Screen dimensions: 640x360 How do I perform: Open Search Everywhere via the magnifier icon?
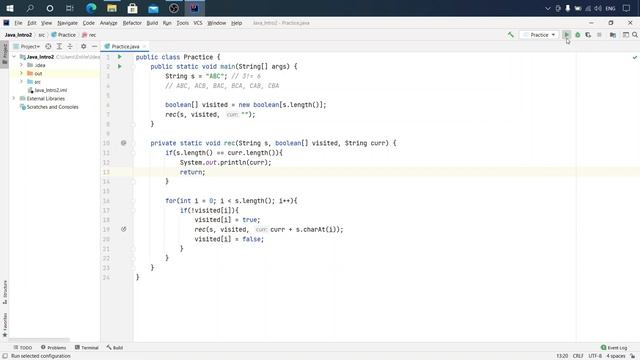[635, 35]
